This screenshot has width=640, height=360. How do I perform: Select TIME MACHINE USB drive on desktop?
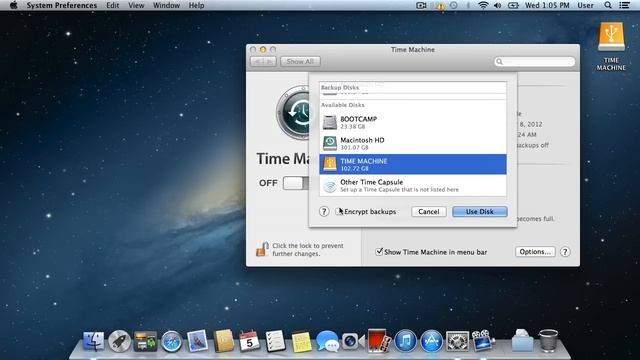click(611, 47)
